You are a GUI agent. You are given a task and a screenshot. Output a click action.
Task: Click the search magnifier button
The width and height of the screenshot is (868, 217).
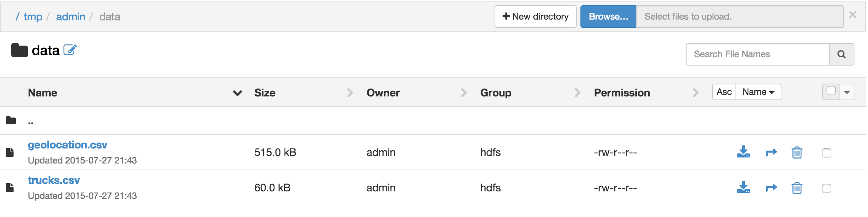842,54
